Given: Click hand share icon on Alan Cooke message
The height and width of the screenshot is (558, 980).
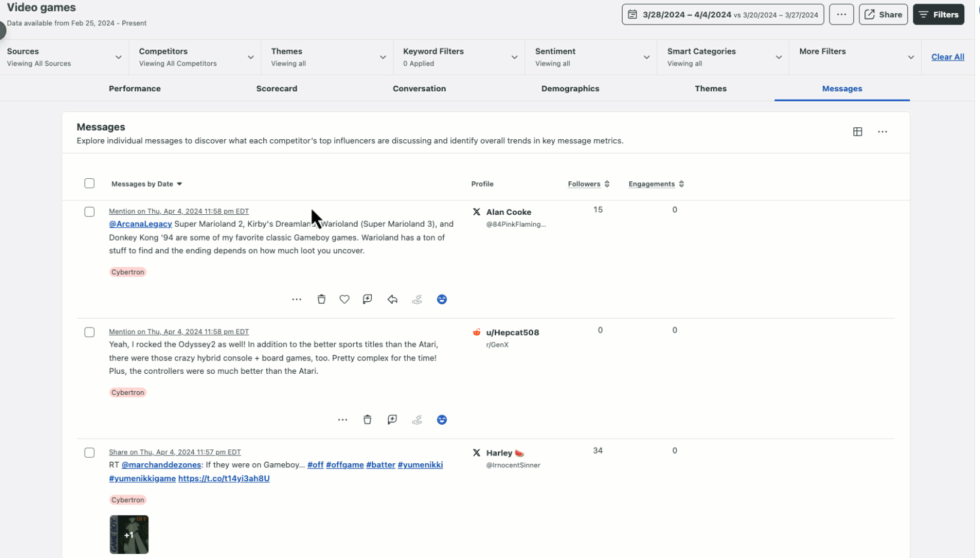Looking at the screenshot, I should (x=417, y=299).
